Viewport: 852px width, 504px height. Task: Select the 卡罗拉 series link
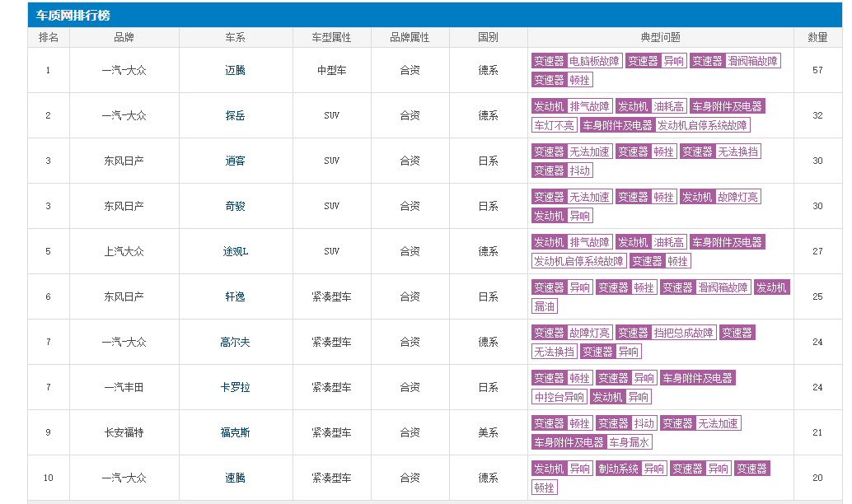coord(235,387)
